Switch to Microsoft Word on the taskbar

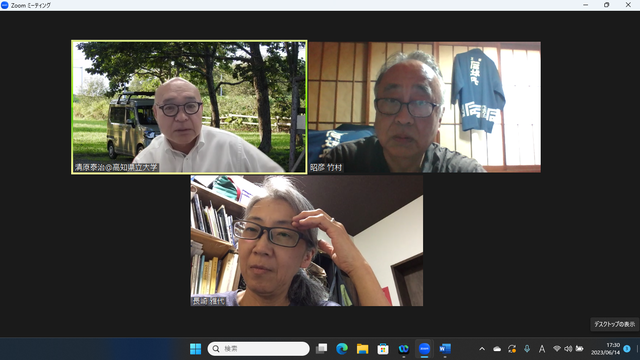click(x=445, y=349)
